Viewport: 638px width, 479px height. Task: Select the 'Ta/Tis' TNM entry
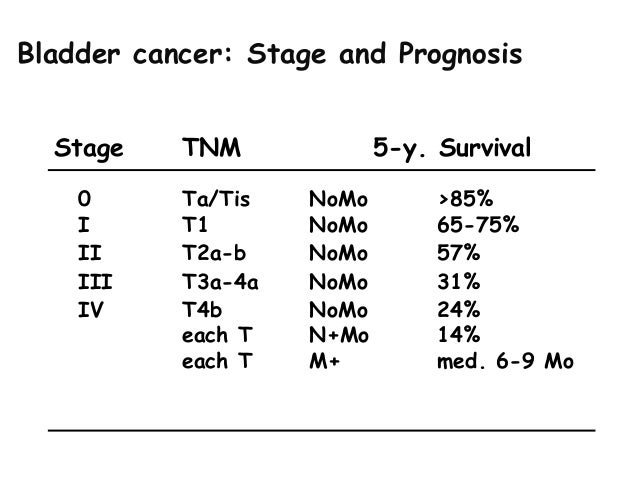216,199
